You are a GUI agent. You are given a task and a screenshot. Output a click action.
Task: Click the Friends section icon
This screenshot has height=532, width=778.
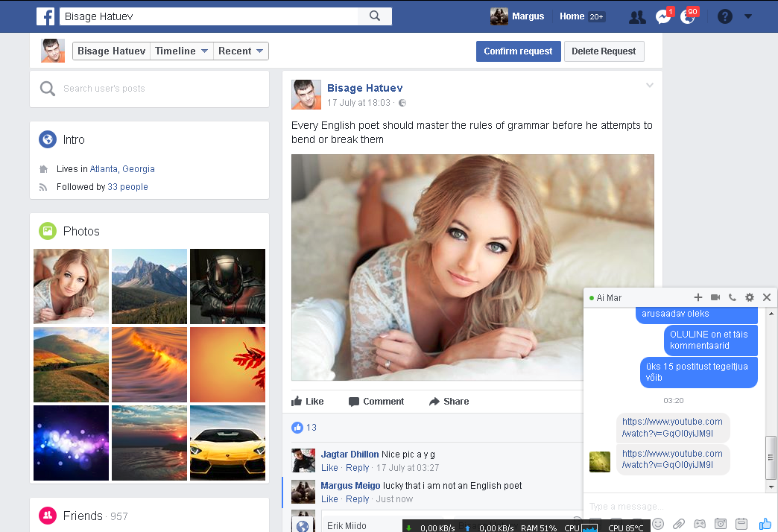(48, 516)
